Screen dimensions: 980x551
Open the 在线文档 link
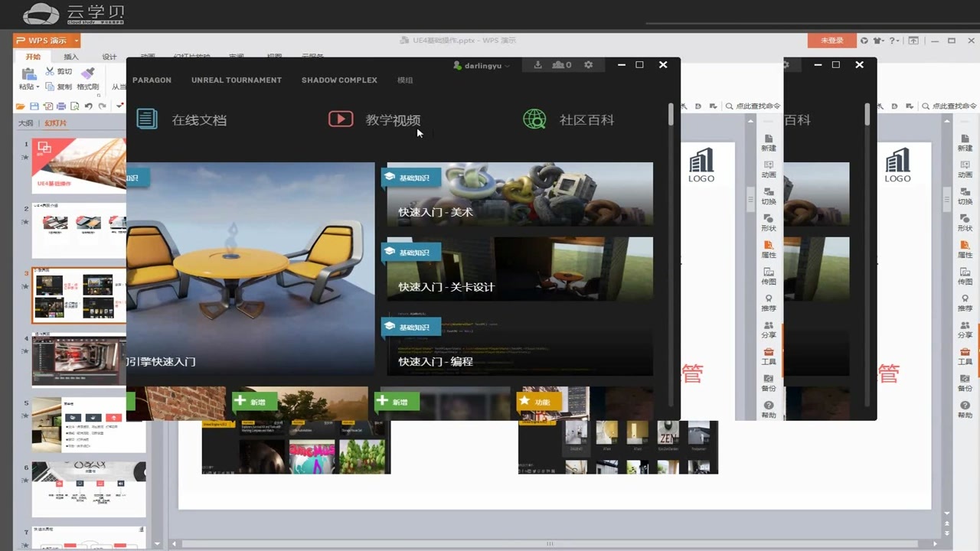tap(199, 120)
